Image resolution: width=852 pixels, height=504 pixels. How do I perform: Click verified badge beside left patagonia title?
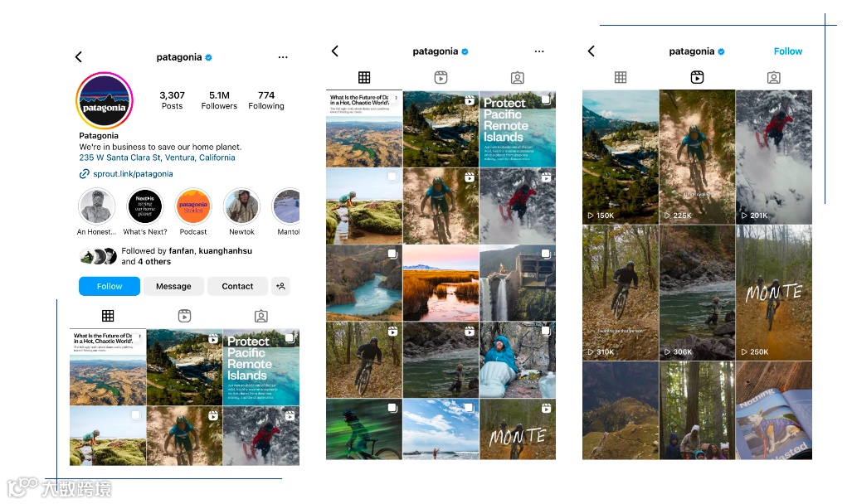[209, 57]
